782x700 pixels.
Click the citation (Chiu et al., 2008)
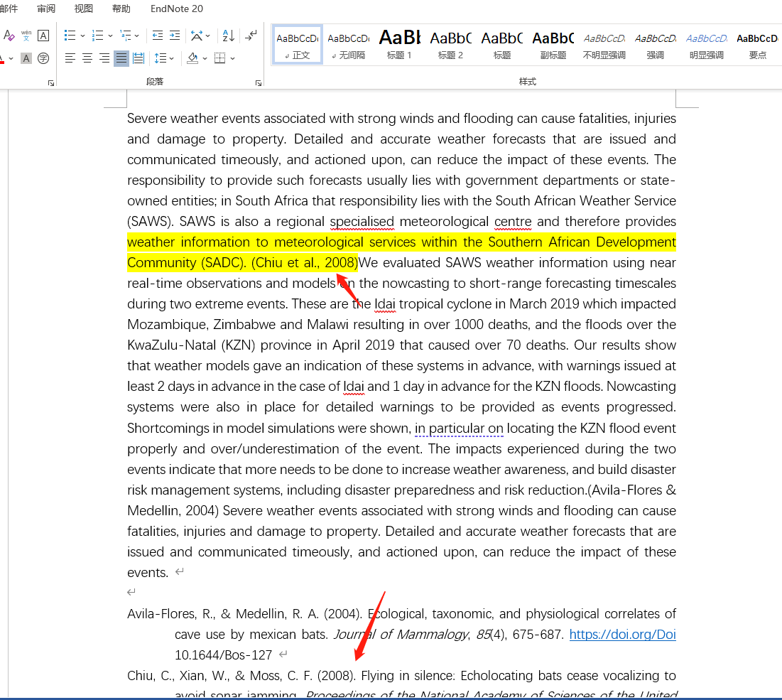tap(305, 262)
